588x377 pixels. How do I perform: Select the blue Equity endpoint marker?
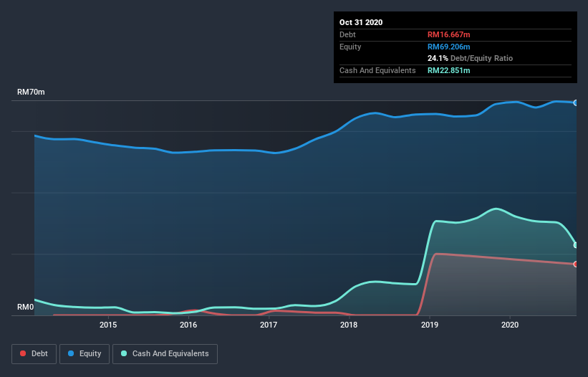576,102
